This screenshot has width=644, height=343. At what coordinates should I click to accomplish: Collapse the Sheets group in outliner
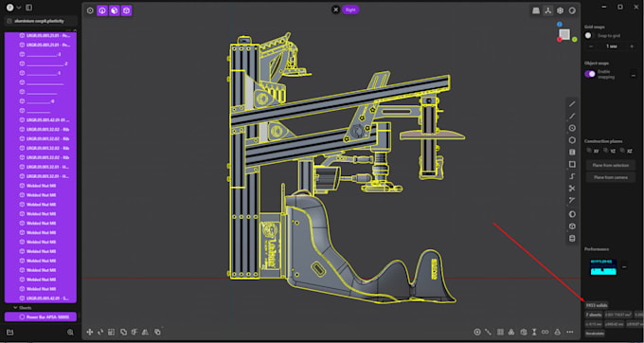pos(15,307)
